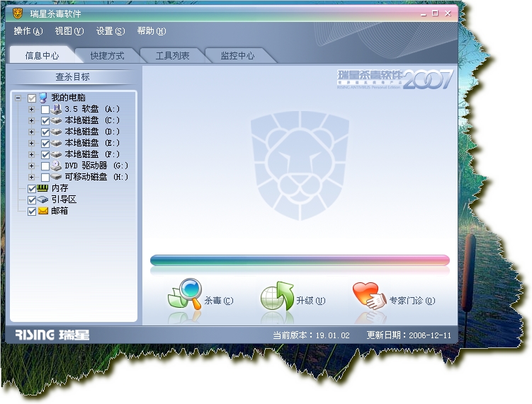The height and width of the screenshot is (404, 532).
Task: Click the scan progress bar
Action: (300, 260)
